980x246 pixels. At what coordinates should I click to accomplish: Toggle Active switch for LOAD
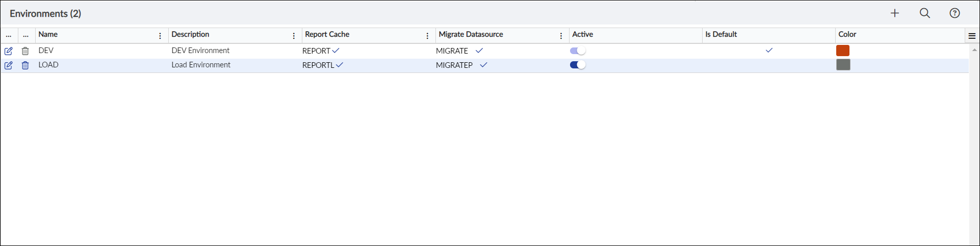coord(578,65)
